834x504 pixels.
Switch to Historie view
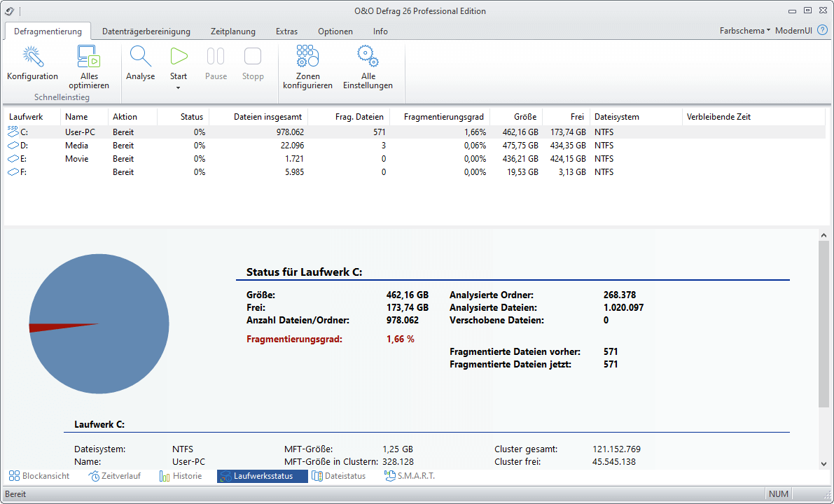181,476
